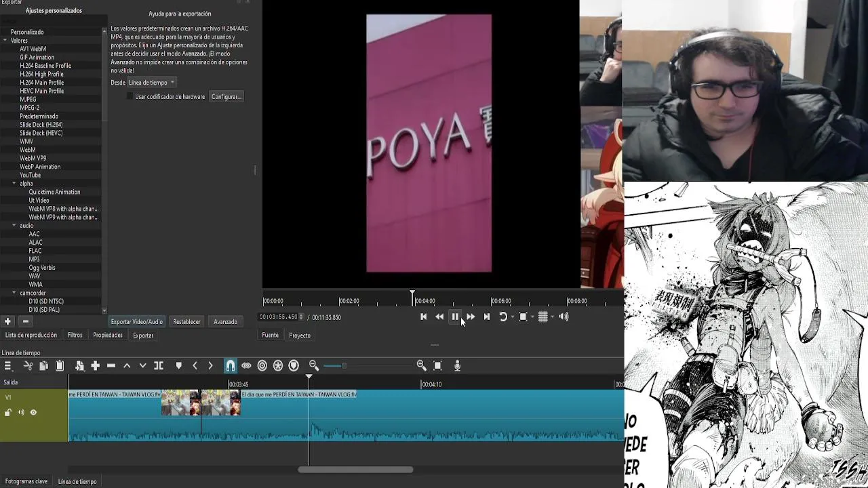Hide track V1 with eye icon
868x488 pixels.
tap(33, 413)
